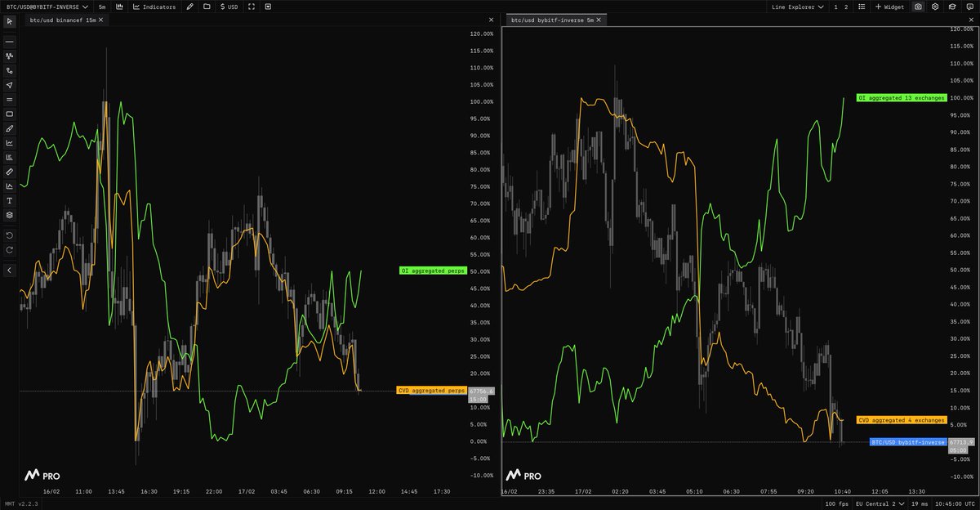
Task: Select the rectangle shape tool
Action: pos(10,114)
